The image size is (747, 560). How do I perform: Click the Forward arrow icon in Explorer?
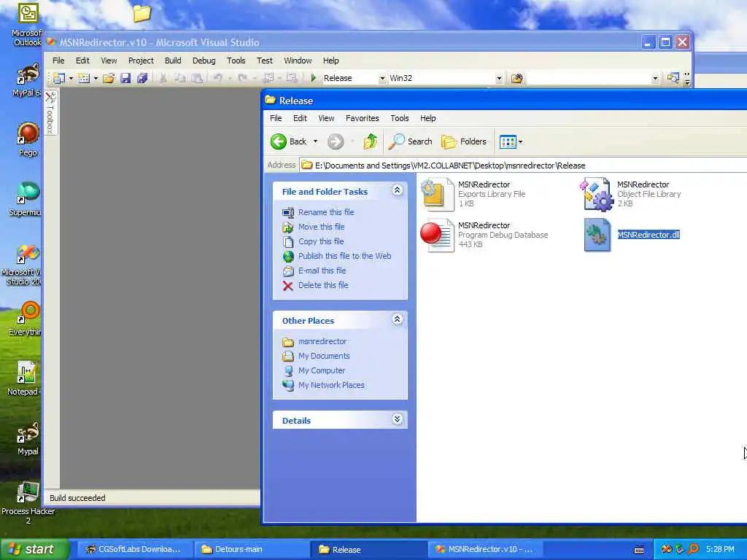pyautogui.click(x=336, y=141)
